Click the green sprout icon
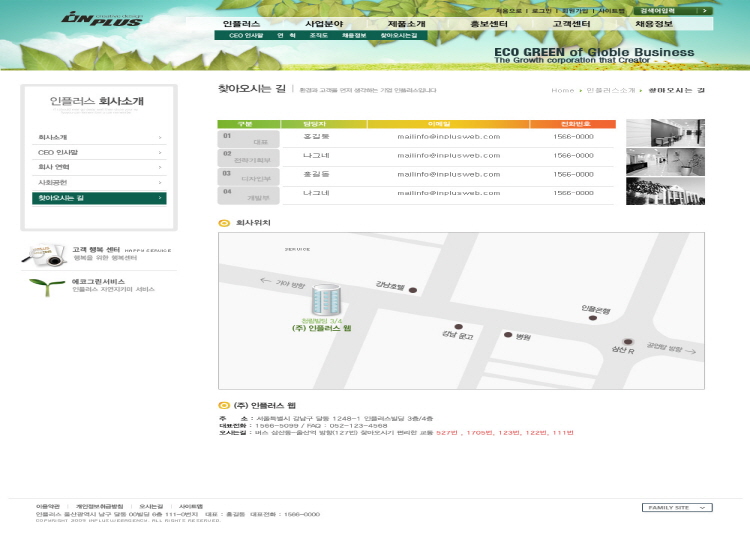This screenshot has height=540, width=750. point(47,287)
